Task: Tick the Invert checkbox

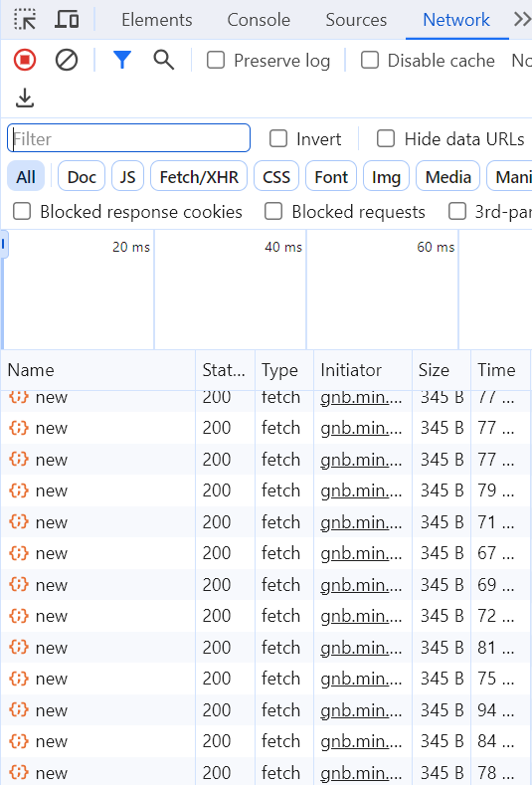Action: [278, 138]
